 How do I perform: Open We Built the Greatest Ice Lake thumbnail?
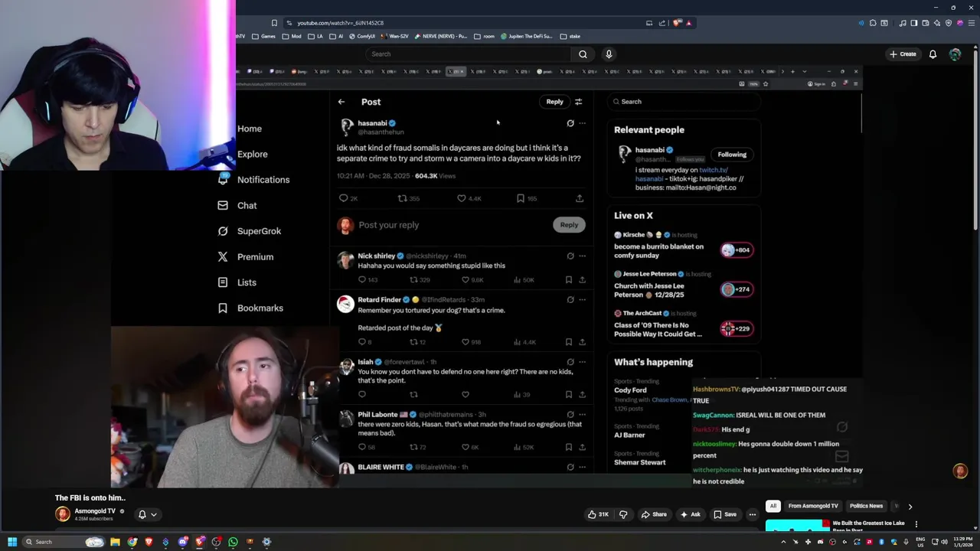pyautogui.click(x=797, y=526)
